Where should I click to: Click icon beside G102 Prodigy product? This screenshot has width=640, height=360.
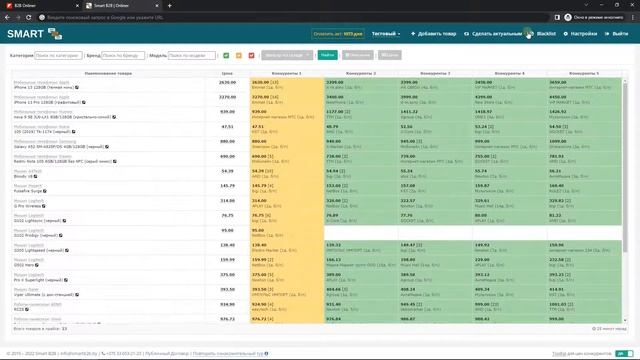[x=61, y=236]
